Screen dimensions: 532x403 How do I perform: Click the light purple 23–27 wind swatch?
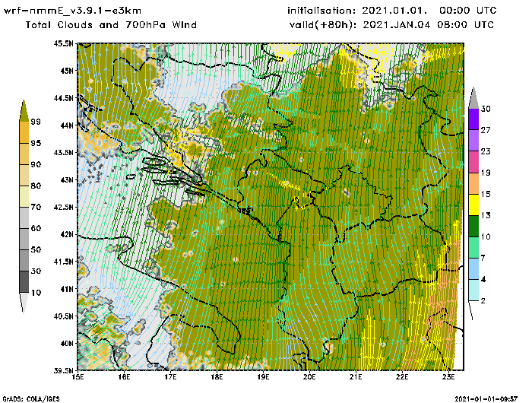pos(473,141)
